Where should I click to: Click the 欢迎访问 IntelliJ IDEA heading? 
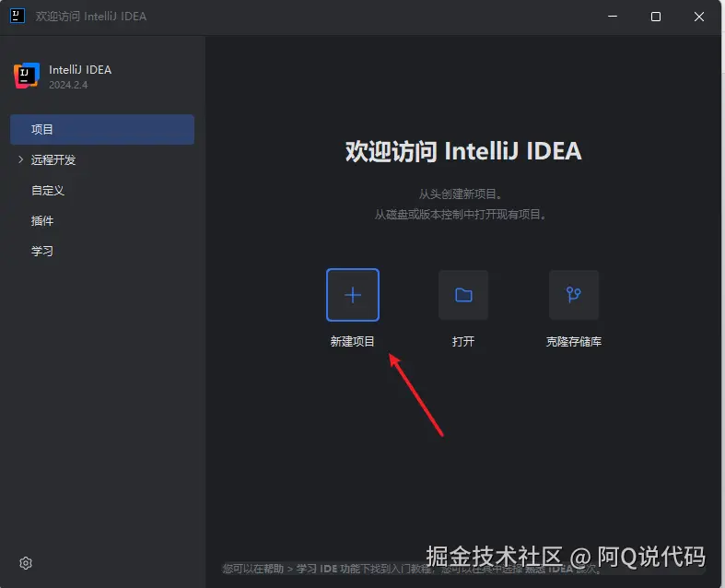463,151
